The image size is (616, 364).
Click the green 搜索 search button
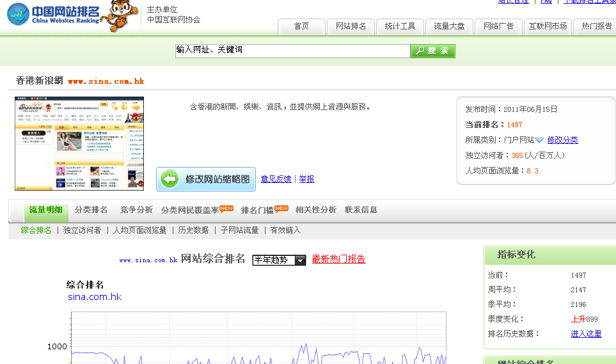[x=433, y=51]
